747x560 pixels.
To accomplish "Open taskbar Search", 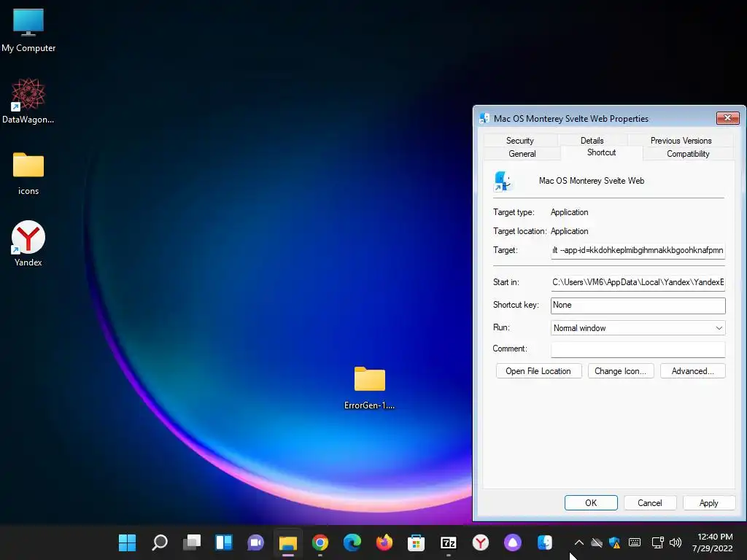I will point(160,542).
